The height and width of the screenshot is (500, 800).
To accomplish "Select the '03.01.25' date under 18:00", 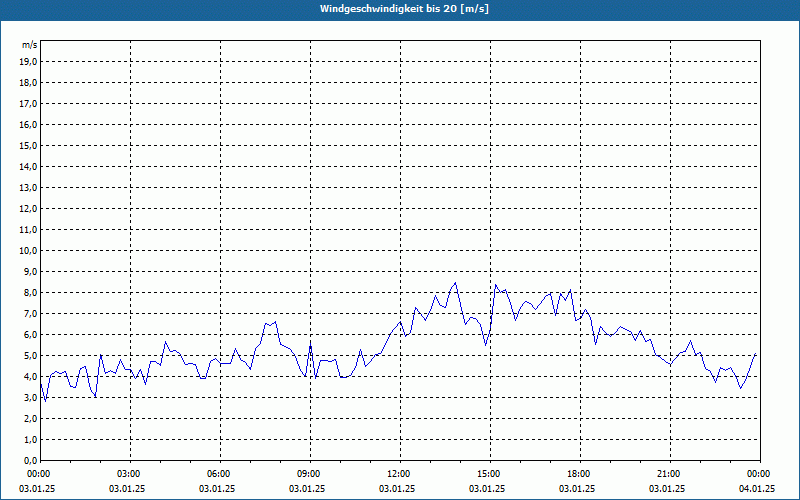I will pos(577,489).
